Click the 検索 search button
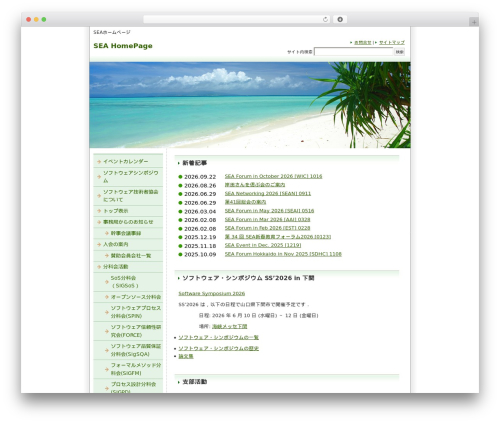500x423 pixels. pyautogui.click(x=399, y=52)
